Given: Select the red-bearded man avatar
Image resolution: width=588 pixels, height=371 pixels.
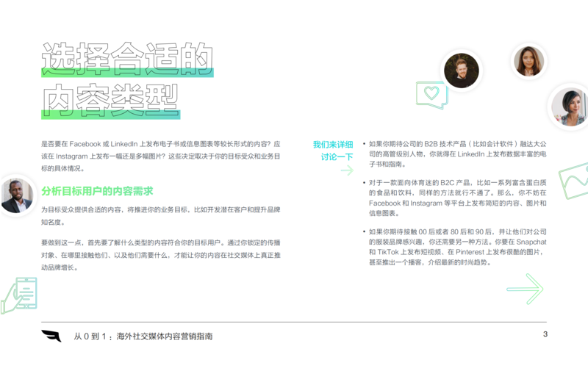Looking at the screenshot, I should (x=462, y=71).
